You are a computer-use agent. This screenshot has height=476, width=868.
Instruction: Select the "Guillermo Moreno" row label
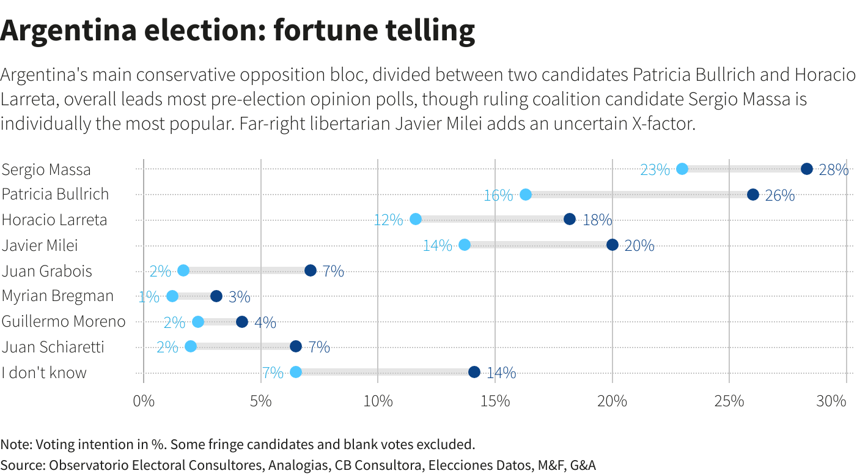[64, 321]
